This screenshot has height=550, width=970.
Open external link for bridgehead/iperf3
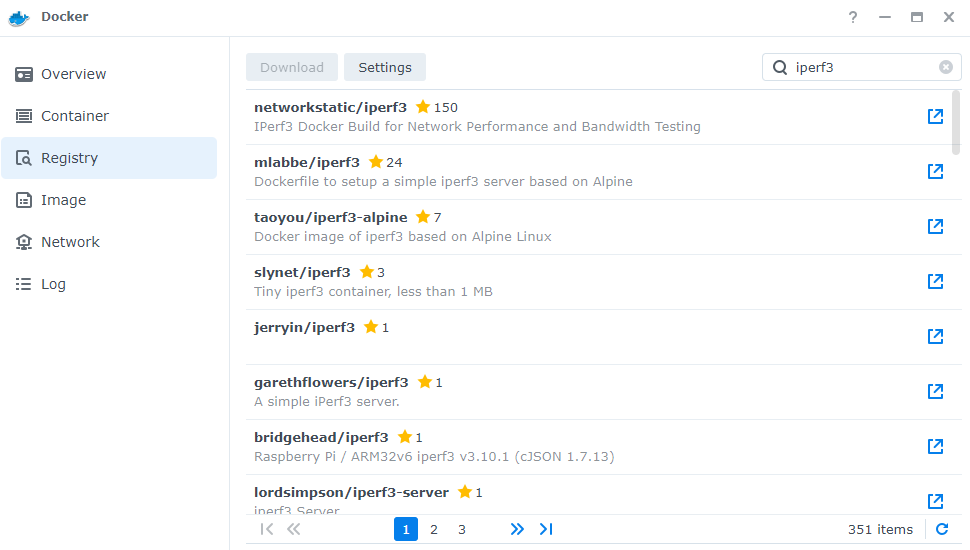[935, 447]
